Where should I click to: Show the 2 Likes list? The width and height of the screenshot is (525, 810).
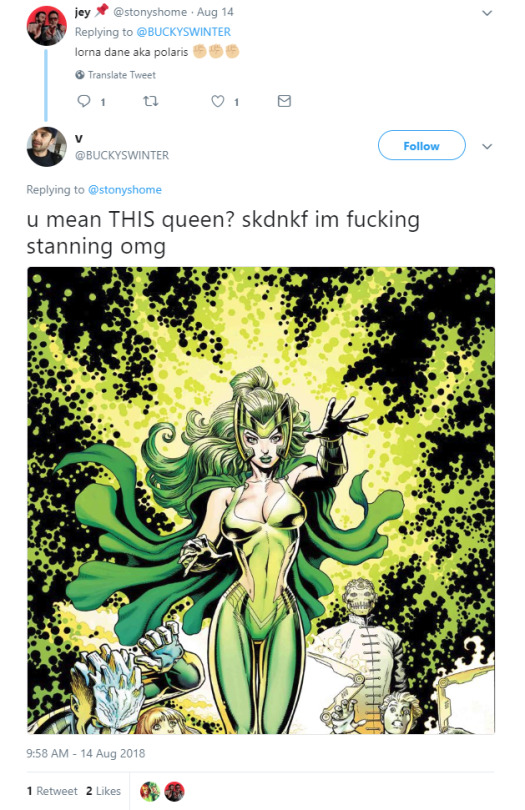(103, 791)
